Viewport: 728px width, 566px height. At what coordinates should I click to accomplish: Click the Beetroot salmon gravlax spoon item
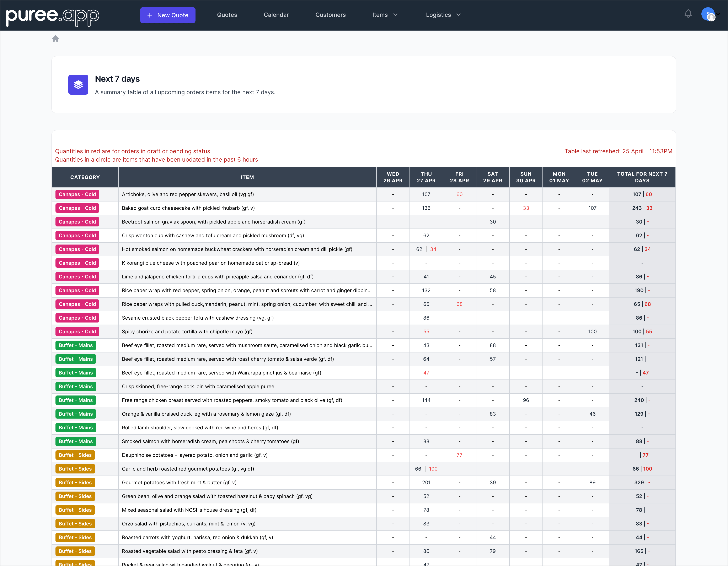(x=213, y=222)
